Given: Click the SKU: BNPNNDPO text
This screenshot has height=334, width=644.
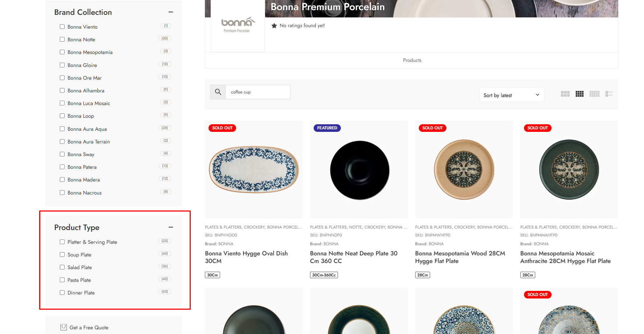Looking at the screenshot, I should tap(326, 235).
